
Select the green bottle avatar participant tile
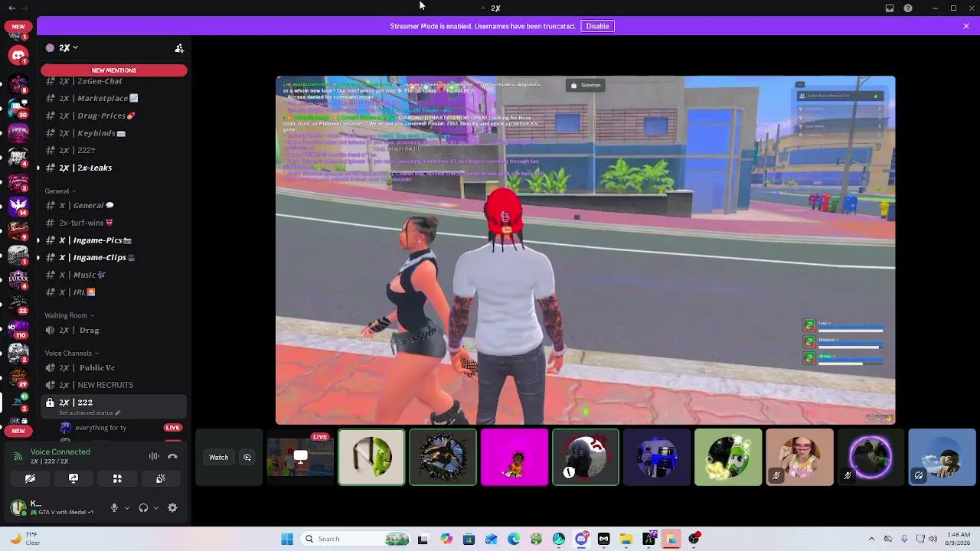tap(728, 458)
